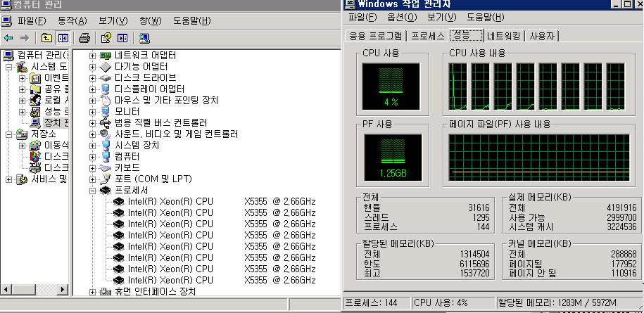Viewport: 644px width, 313px height.
Task: Click the speaker icon for 사운드, 비디오 및 게임 컨트롤러
Action: point(106,134)
